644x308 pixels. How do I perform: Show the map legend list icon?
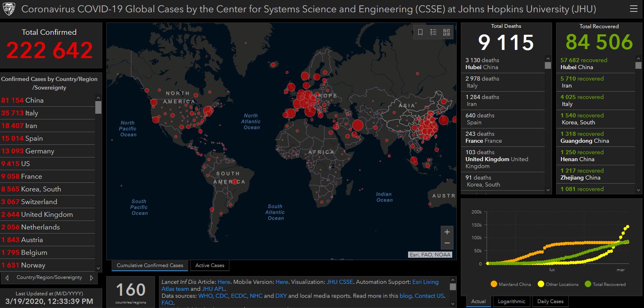(433, 32)
